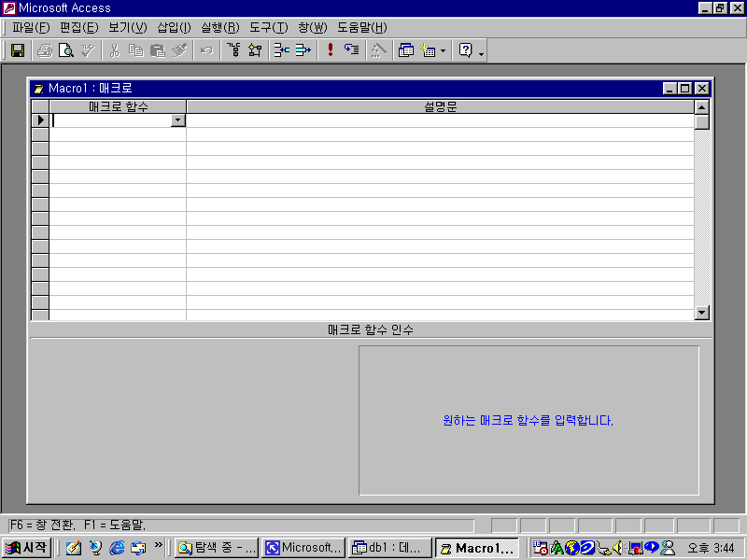
Task: Switch to the db1 taskbar button
Action: [x=390, y=548]
